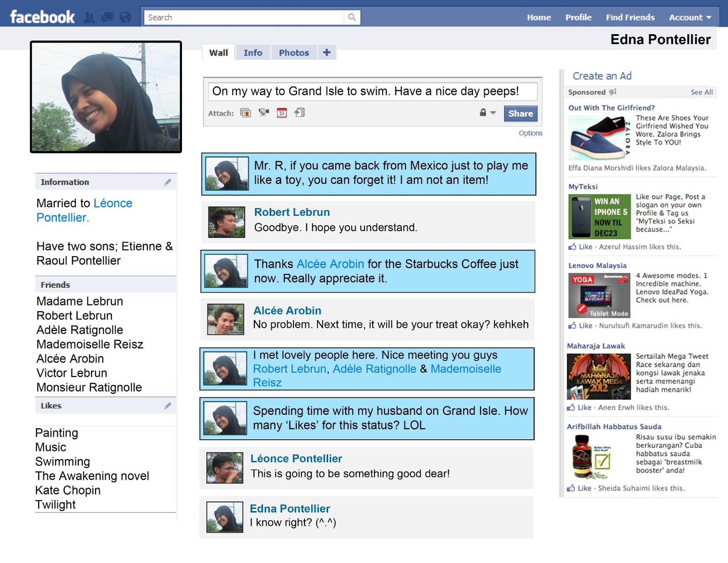Select 'The Awakening novel' in Likes
Viewport: 728px width, 563px height.
pos(92,476)
